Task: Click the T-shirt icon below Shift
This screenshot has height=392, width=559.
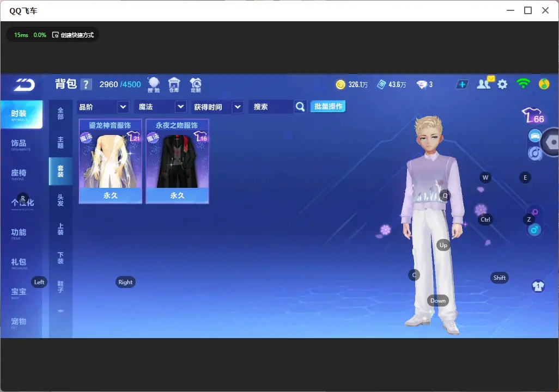Action: [538, 286]
